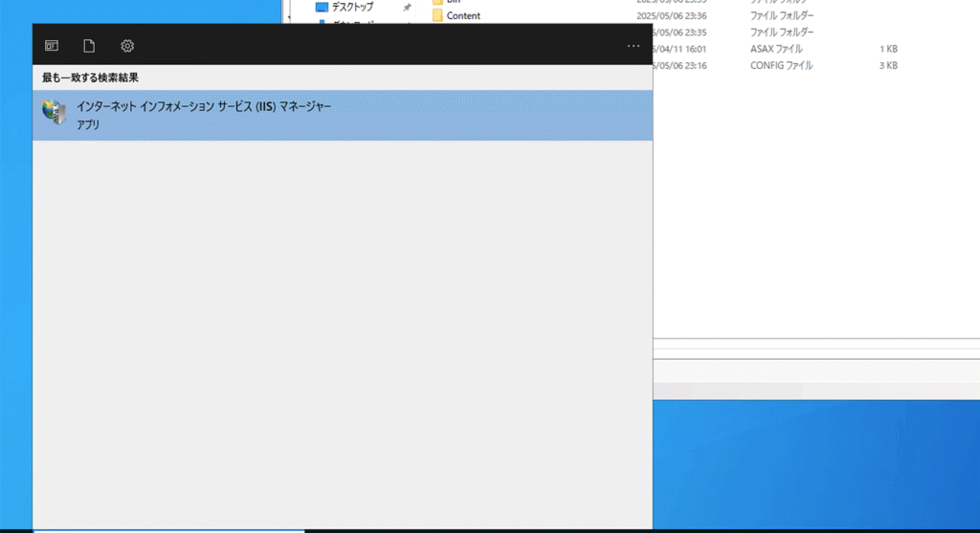Viewport: 980px width, 533px height.
Task: Click the 最も一致する検索結果 header
Action: pyautogui.click(x=90, y=78)
